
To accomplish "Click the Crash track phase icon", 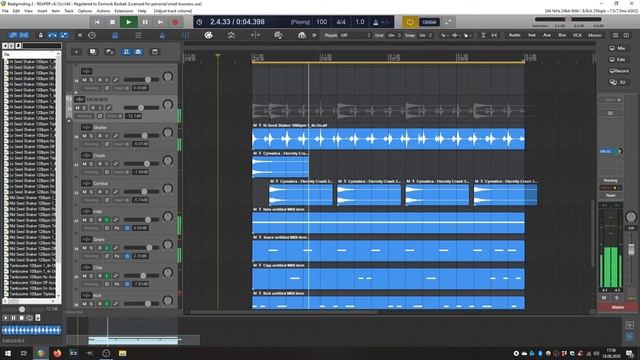I will tap(107, 172).
